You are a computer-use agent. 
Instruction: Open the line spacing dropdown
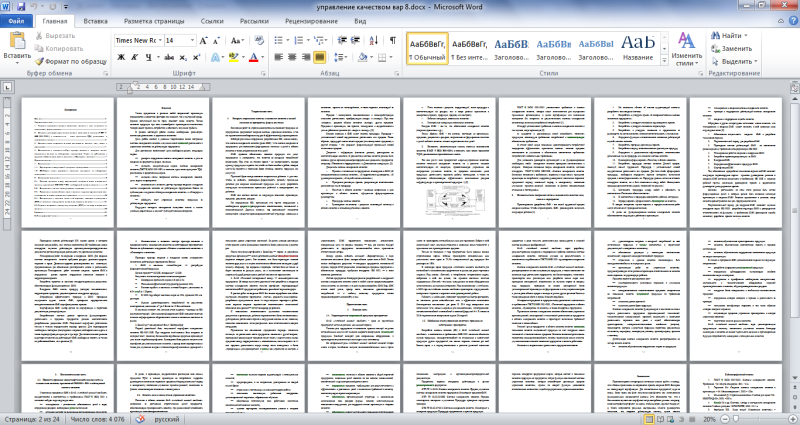point(340,57)
